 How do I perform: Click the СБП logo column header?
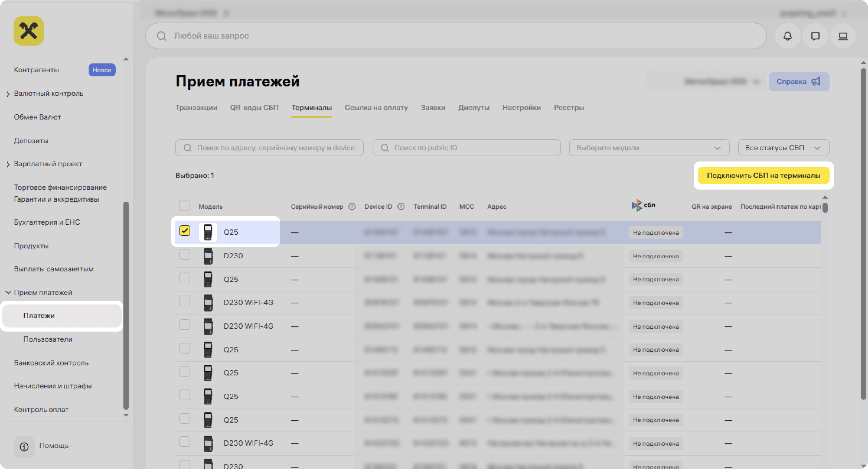point(643,205)
